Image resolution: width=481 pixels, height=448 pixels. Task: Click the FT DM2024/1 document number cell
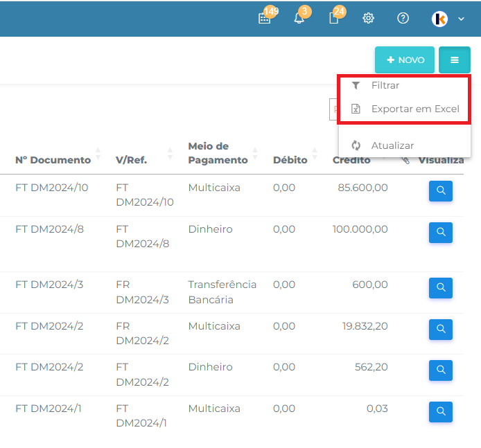[48, 409]
